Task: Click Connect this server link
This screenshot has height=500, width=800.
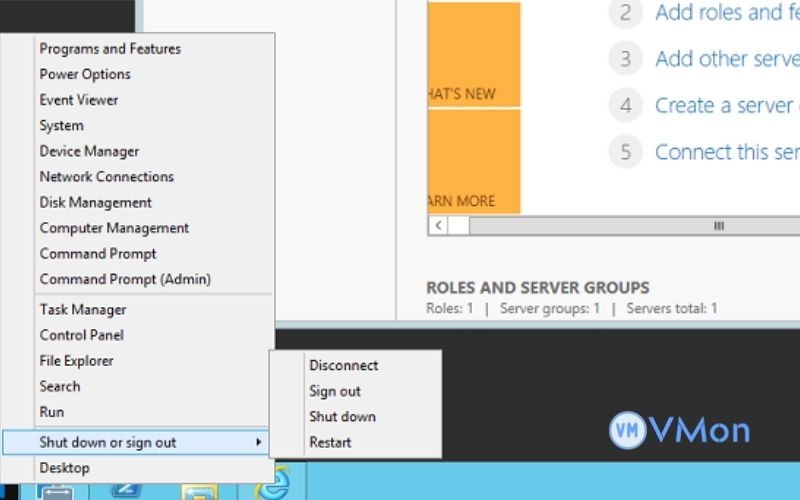Action: (728, 152)
